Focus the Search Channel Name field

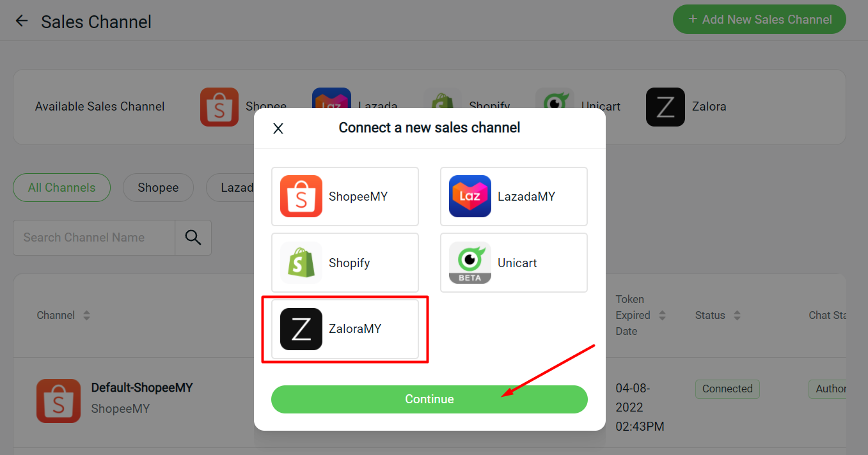click(x=94, y=238)
